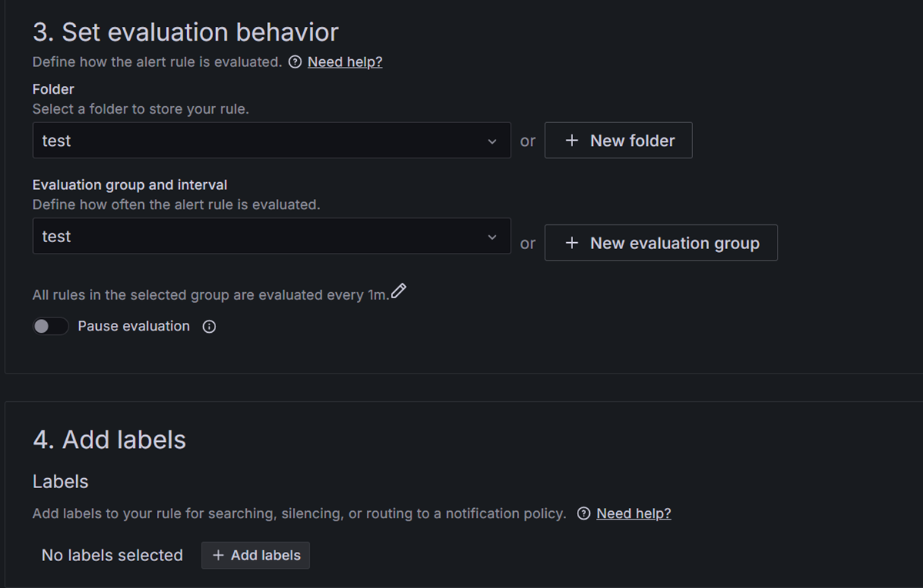
Task: Enable the Pause evaluation toggle
Action: 50,326
